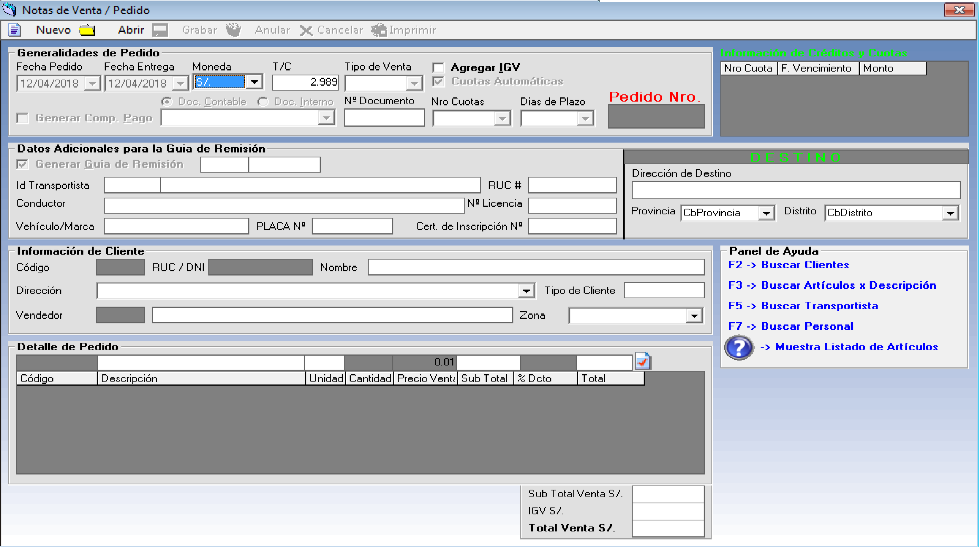
Task: Click the Cancelar X icon
Action: coord(306,31)
